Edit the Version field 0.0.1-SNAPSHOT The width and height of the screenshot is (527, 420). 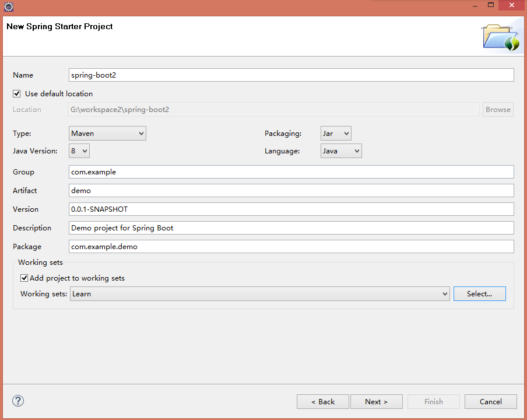coord(291,209)
